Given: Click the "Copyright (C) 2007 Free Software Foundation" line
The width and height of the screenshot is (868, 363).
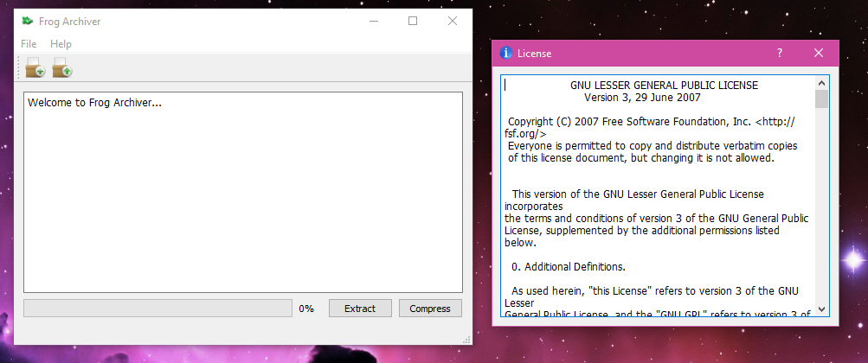Looking at the screenshot, I should click(651, 122).
